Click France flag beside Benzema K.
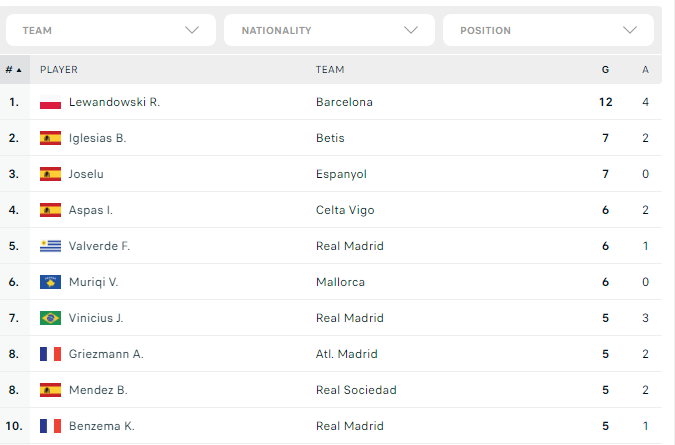Viewport: 675px width, 445px height. point(50,426)
